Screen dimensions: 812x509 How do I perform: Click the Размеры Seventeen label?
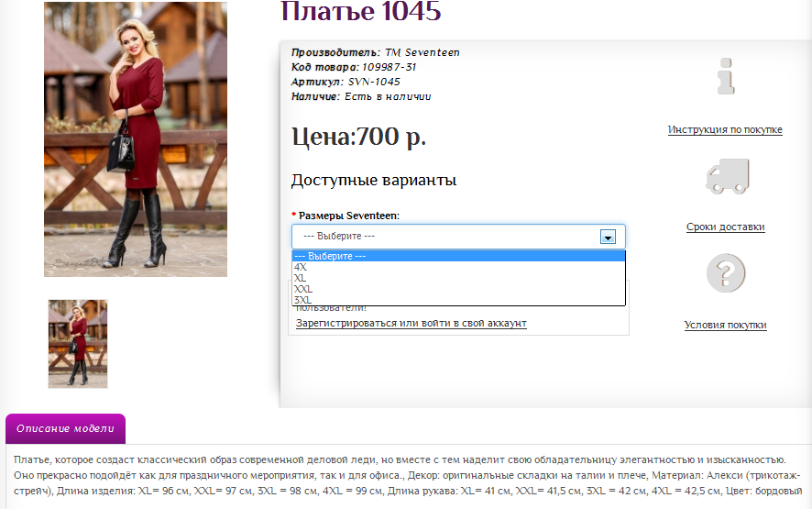[348, 216]
